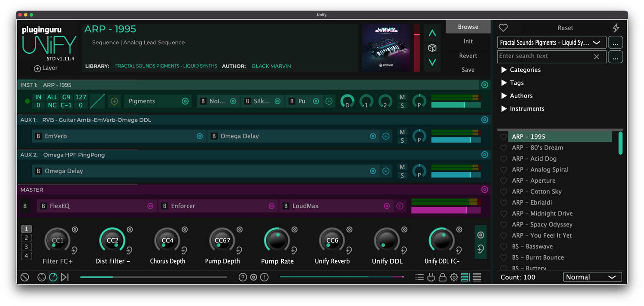Select macro knob bank 2
This screenshot has height=306, width=644.
(x=26, y=238)
